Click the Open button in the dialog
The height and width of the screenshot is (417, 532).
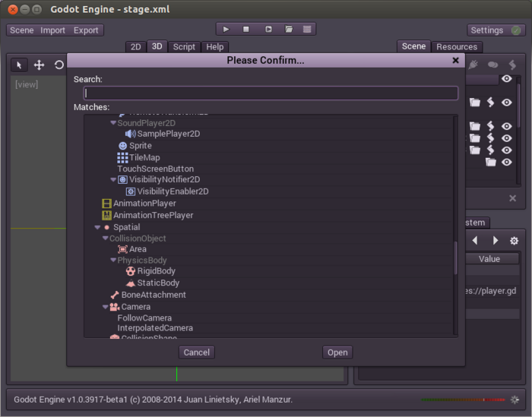click(x=337, y=352)
